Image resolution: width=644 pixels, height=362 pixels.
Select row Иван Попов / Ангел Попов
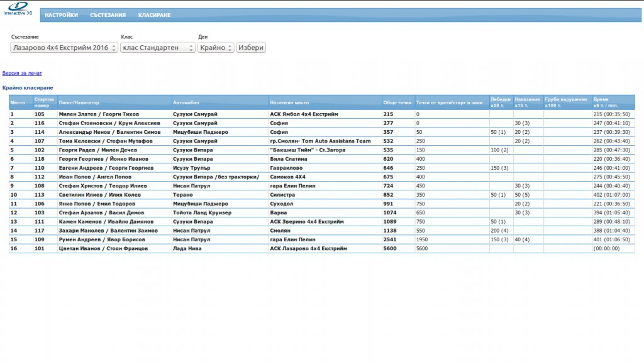[x=322, y=177]
